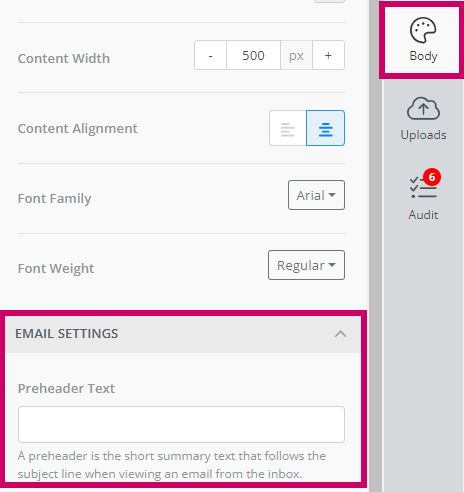Click the Preheader Text input field
The width and height of the screenshot is (464, 492).
coord(181,424)
